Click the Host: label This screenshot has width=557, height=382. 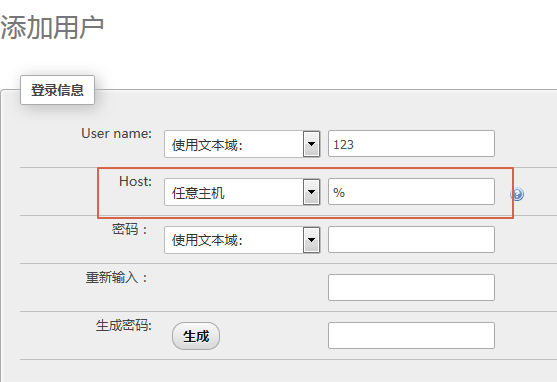tap(135, 181)
